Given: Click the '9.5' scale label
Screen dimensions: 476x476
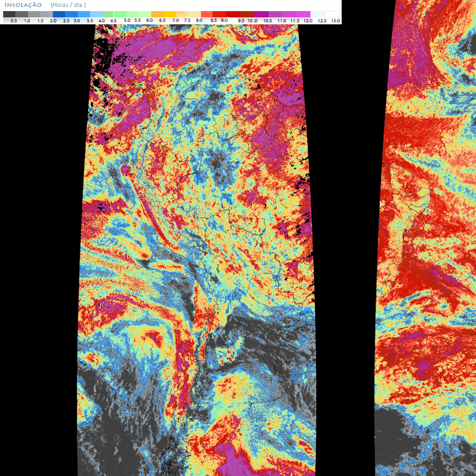Looking at the screenshot, I should point(241,21).
